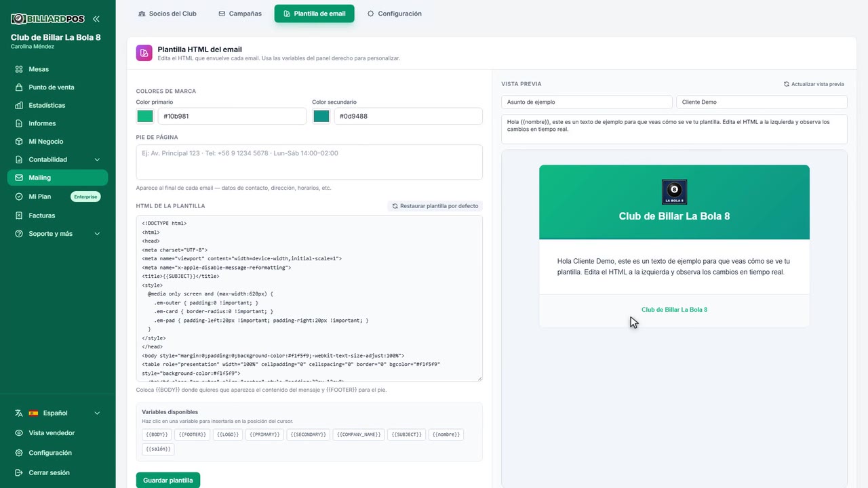Click the primary color hex field
This screenshot has width=868, height=488.
click(x=232, y=116)
